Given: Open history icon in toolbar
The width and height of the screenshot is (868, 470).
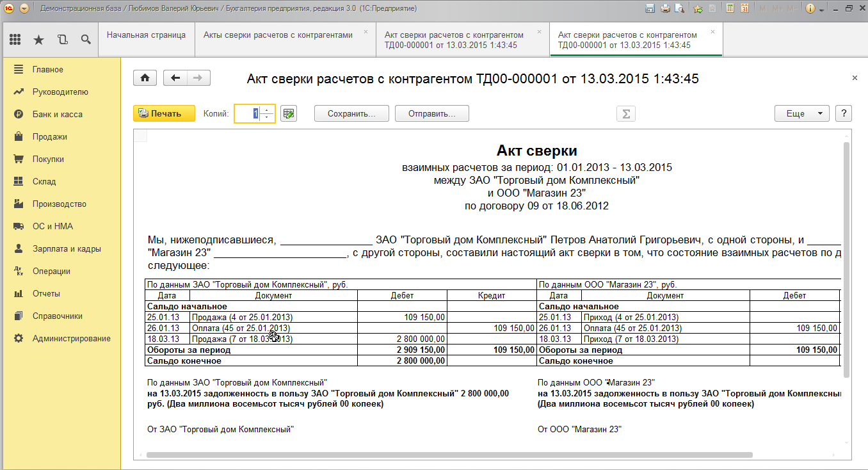Looking at the screenshot, I should tap(62, 40).
